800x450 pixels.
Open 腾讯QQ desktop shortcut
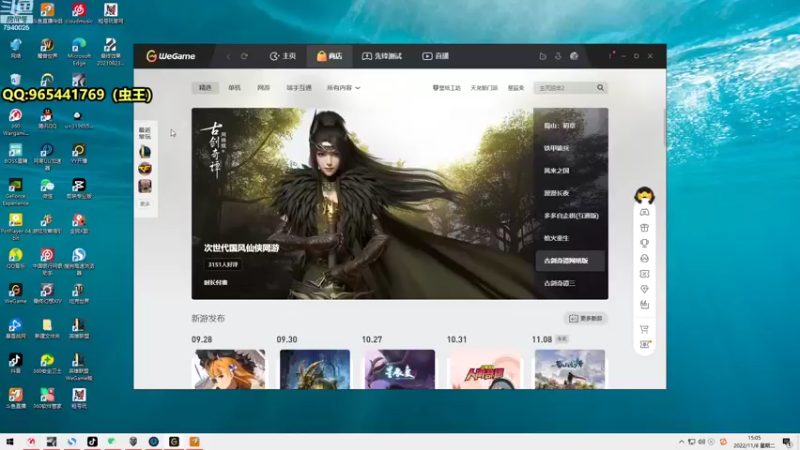click(47, 120)
